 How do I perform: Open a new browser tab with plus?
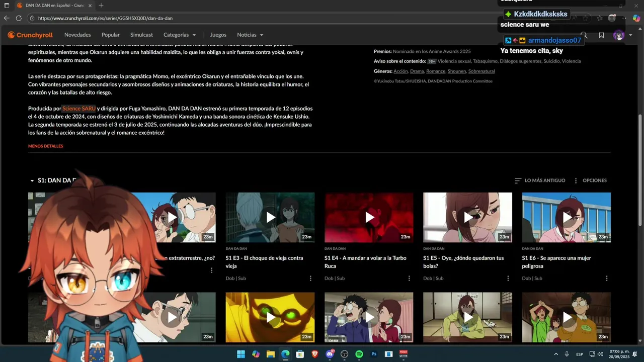click(x=101, y=6)
